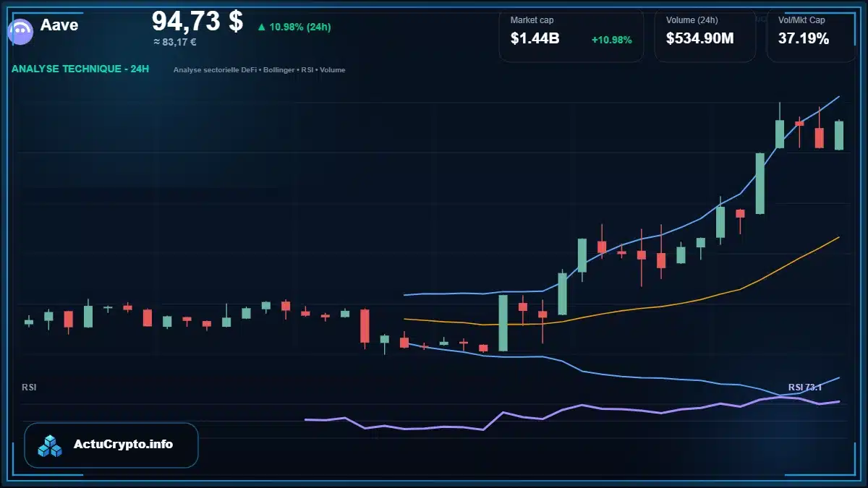Viewport: 868px width, 488px height.
Task: Click the Bollinger RSI Volume subtitle text
Action: pyautogui.click(x=259, y=70)
